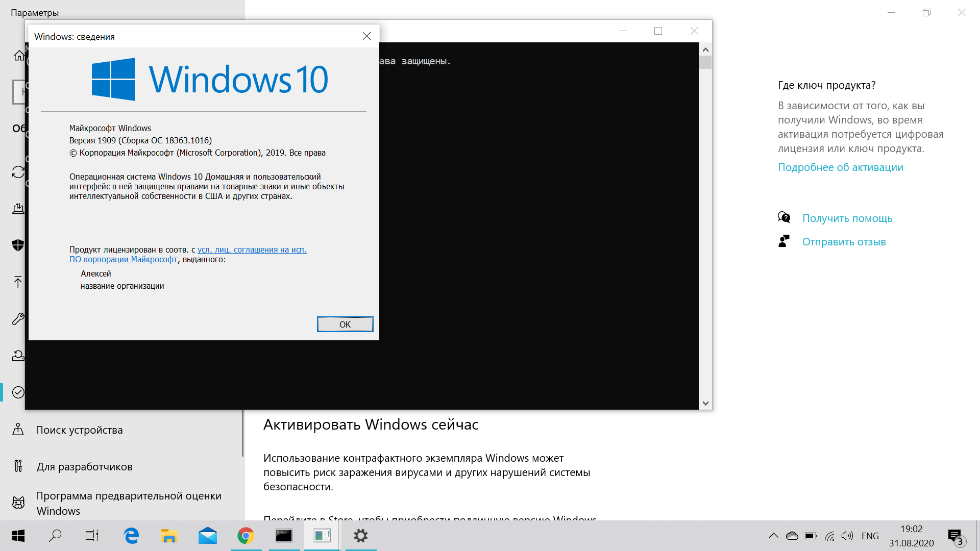Close the Windows: сведения dialog
The width and height of the screenshot is (980, 551).
[x=366, y=36]
